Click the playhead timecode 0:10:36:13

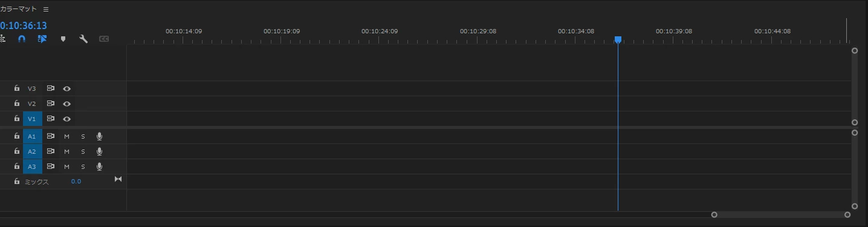point(24,25)
